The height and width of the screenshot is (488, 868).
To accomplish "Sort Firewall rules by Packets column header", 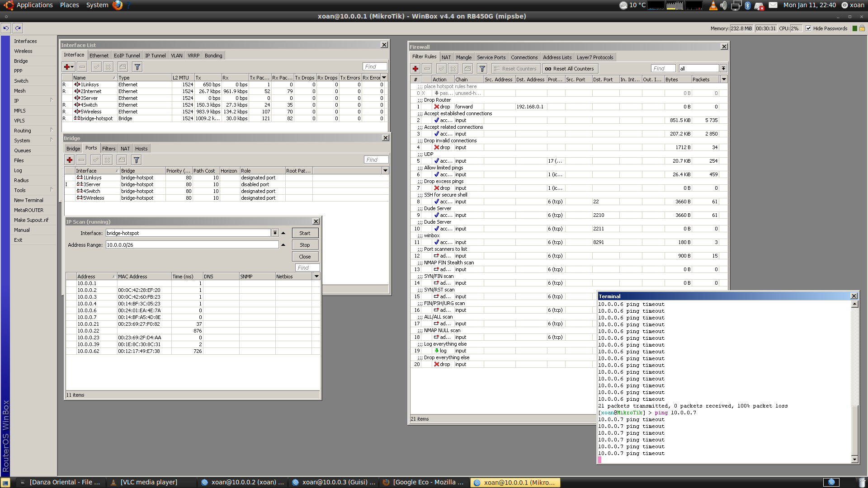I will [705, 80].
